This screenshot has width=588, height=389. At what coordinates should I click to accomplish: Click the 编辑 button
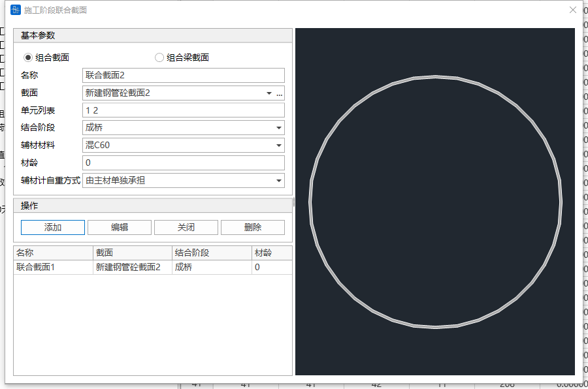click(120, 228)
